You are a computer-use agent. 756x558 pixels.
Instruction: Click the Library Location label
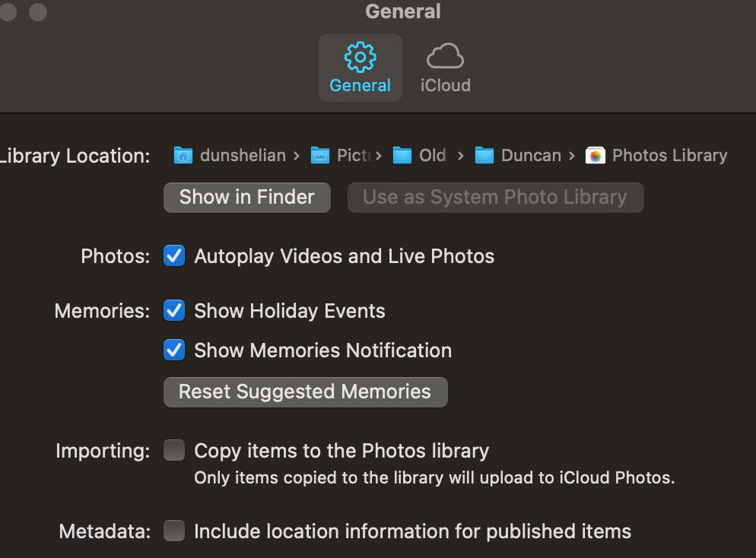pos(75,156)
